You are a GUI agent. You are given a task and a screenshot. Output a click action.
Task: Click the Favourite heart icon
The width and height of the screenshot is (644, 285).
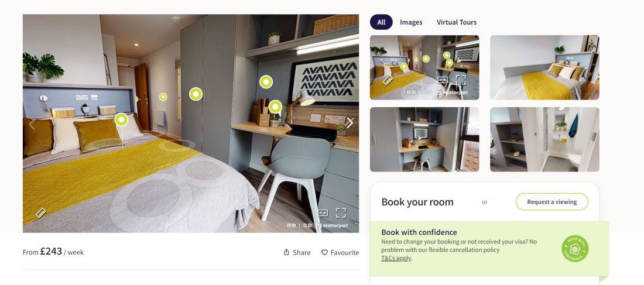coord(324,253)
